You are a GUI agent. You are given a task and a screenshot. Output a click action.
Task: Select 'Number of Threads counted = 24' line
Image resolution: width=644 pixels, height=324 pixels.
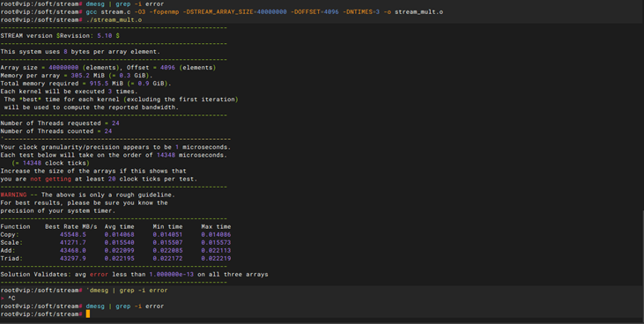tap(56, 131)
